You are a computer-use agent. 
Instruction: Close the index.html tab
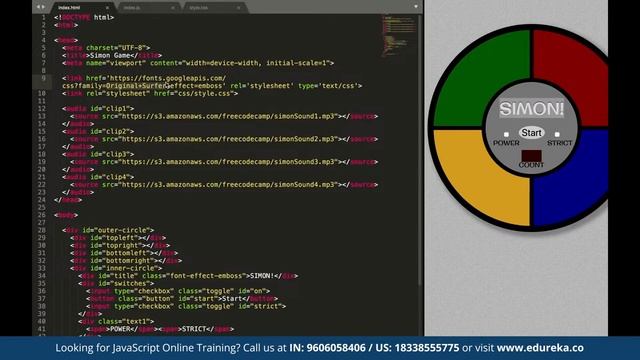(107, 8)
